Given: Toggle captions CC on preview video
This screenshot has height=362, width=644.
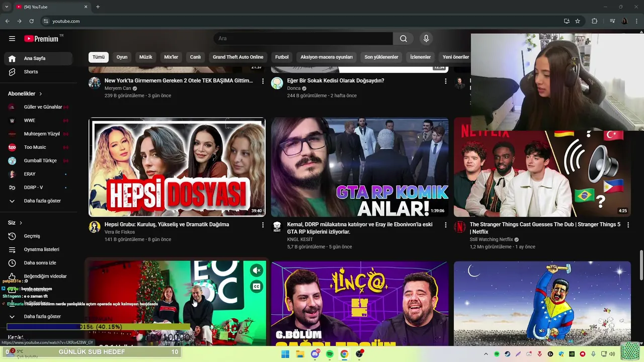Looking at the screenshot, I should (257, 287).
